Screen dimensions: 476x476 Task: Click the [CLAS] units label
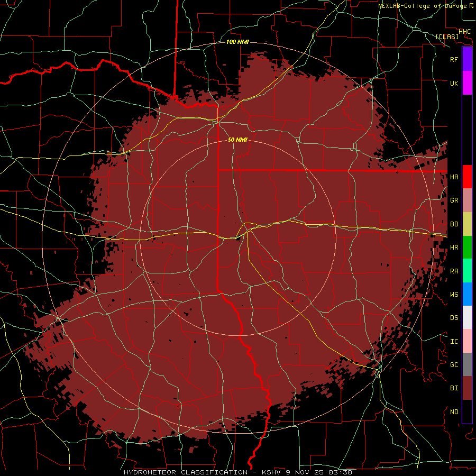(447, 36)
